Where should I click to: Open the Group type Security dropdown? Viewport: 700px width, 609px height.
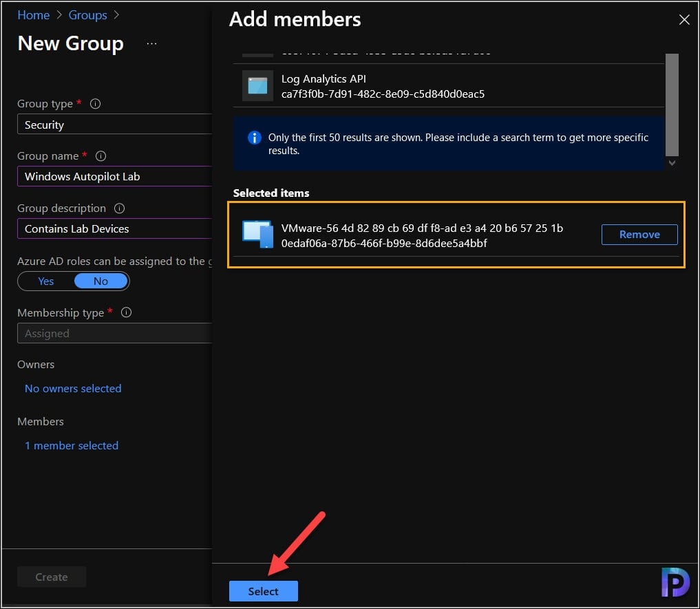pyautogui.click(x=114, y=124)
